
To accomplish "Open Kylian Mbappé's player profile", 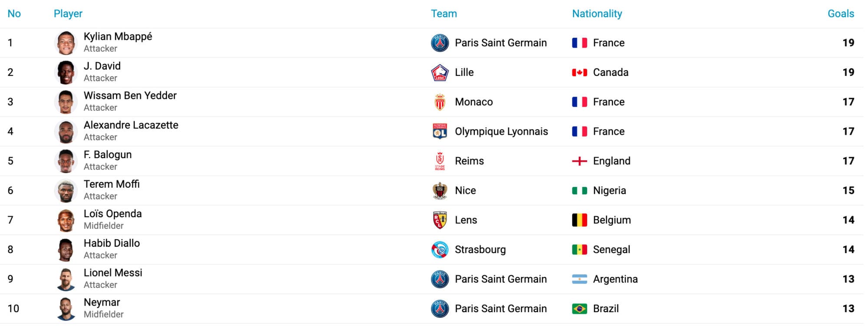I will (x=118, y=37).
